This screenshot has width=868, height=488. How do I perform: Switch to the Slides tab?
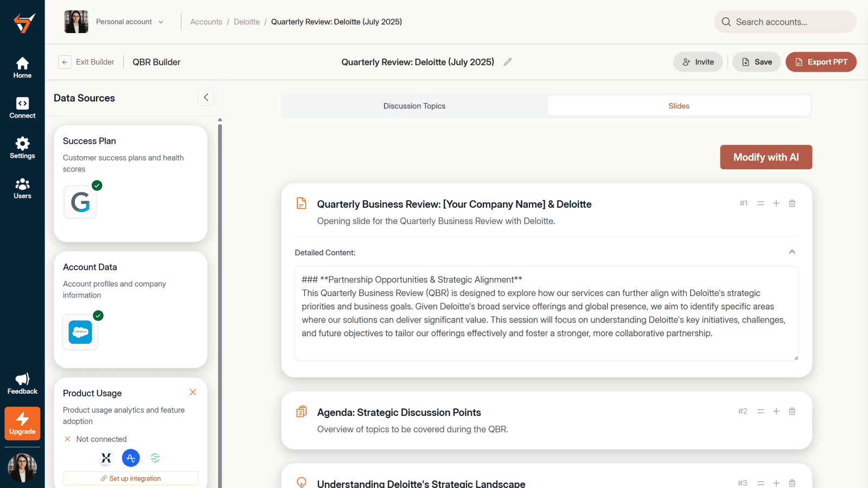pos(679,106)
